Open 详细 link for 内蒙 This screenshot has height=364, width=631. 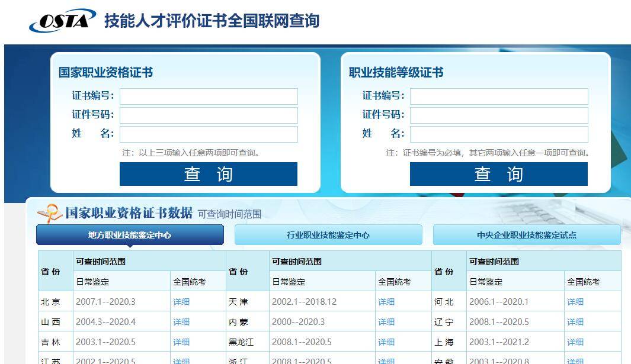click(386, 322)
